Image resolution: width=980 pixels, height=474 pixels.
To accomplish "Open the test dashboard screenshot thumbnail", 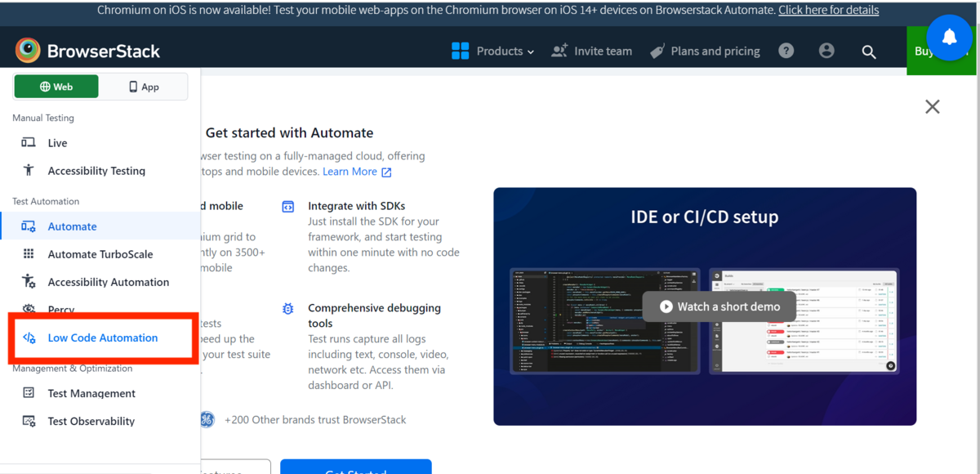I will pos(804,320).
